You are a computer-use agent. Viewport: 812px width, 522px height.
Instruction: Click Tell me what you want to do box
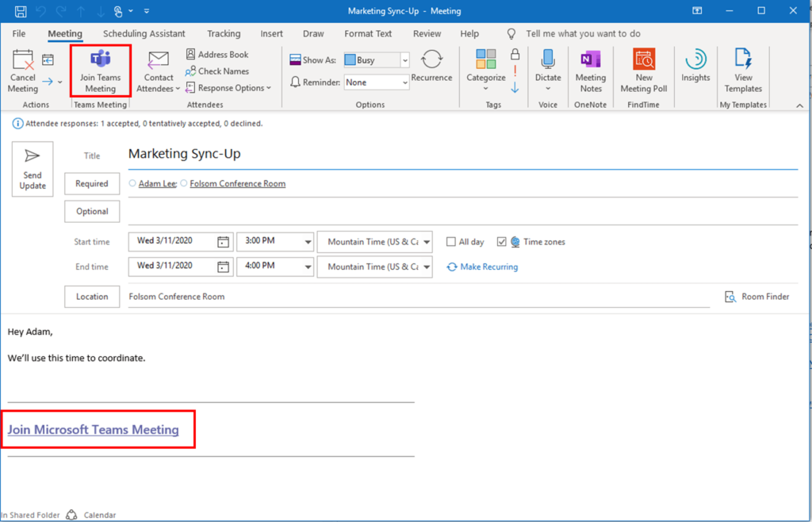[x=583, y=33]
